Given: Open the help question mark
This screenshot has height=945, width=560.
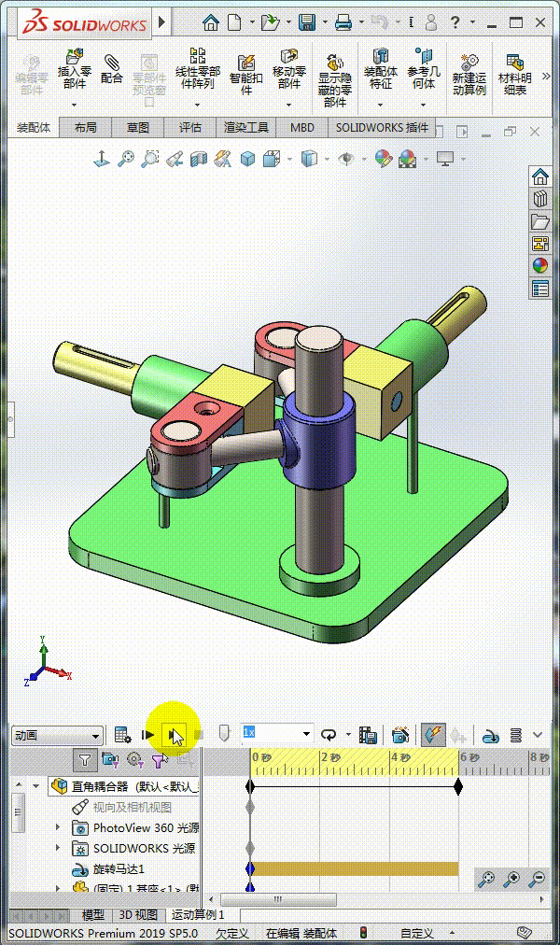Looking at the screenshot, I should point(455,23).
